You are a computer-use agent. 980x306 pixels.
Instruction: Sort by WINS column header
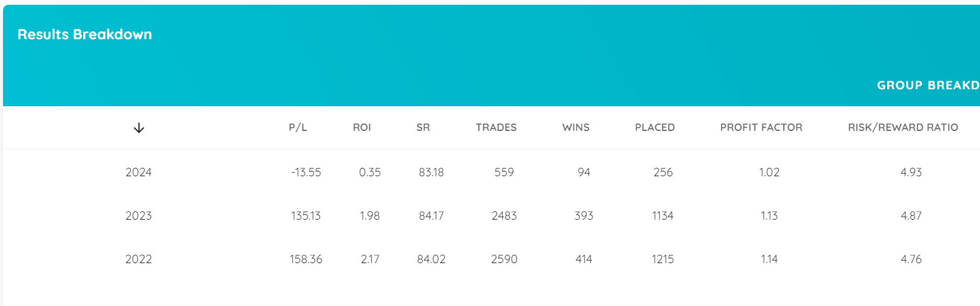[x=576, y=127]
